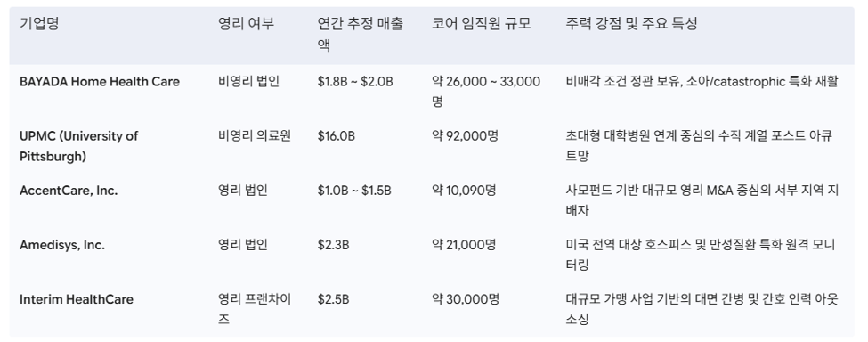Select the AccentCare, Inc. company name
The width and height of the screenshot is (868, 342).
tap(69, 191)
